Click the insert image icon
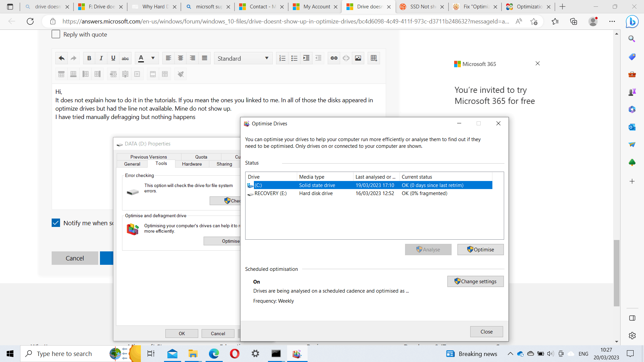Image resolution: width=644 pixels, height=362 pixels. click(x=358, y=58)
